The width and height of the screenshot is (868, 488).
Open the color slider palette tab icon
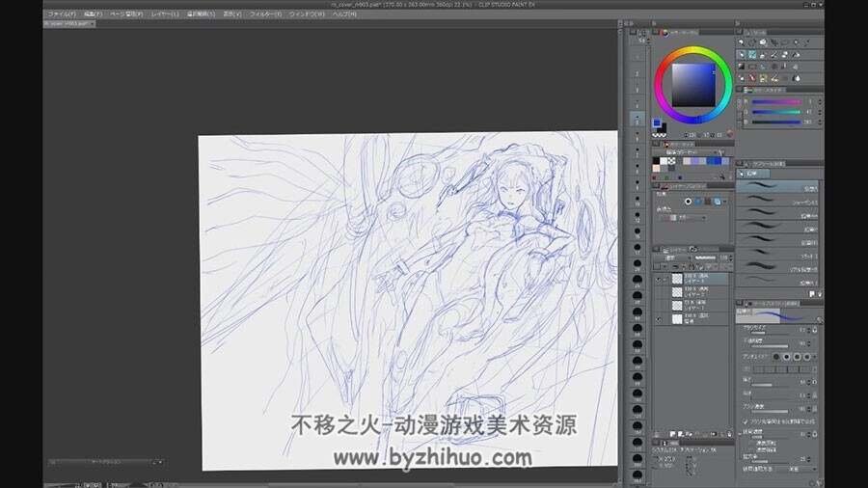click(x=747, y=91)
